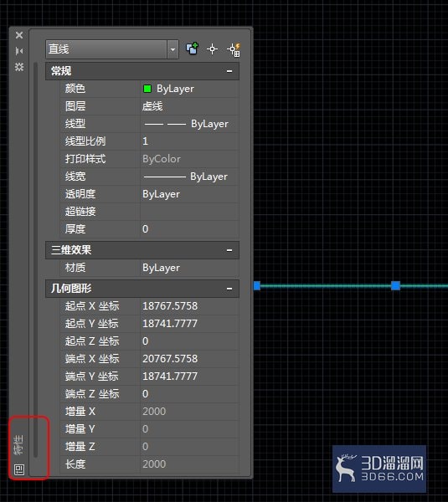Edit 起点 Z 坐标 value 0
The image size is (448, 502).
(x=189, y=341)
